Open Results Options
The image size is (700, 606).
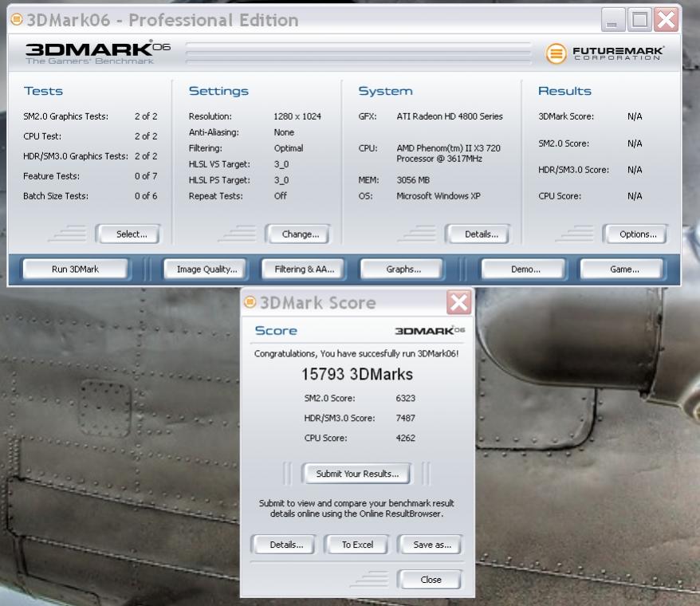tap(637, 234)
